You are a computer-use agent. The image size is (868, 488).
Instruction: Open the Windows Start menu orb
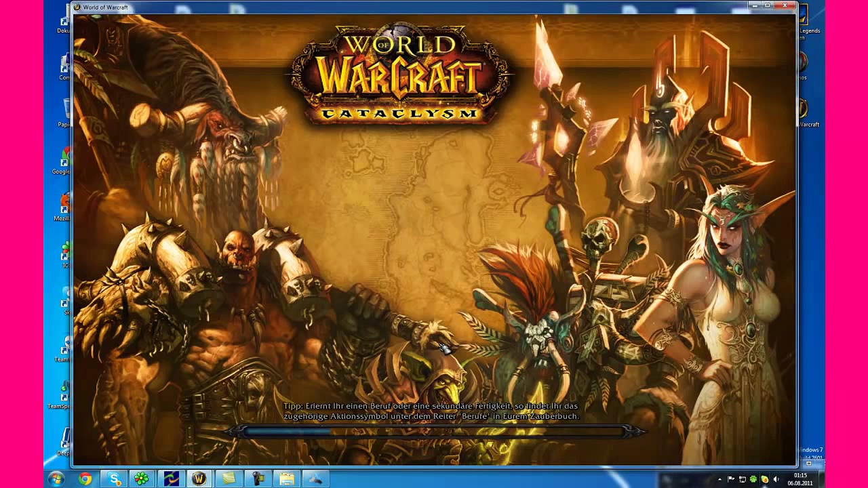point(56,479)
